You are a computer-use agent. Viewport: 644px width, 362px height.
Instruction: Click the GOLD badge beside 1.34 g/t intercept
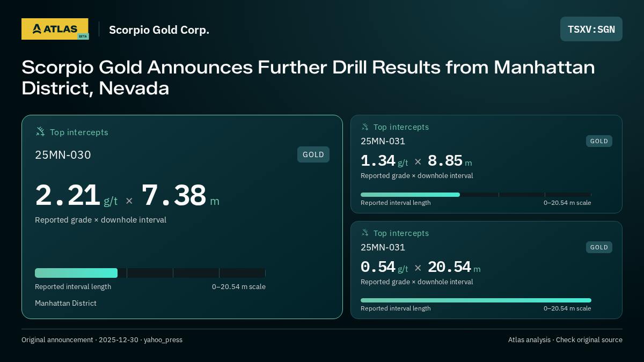(599, 141)
